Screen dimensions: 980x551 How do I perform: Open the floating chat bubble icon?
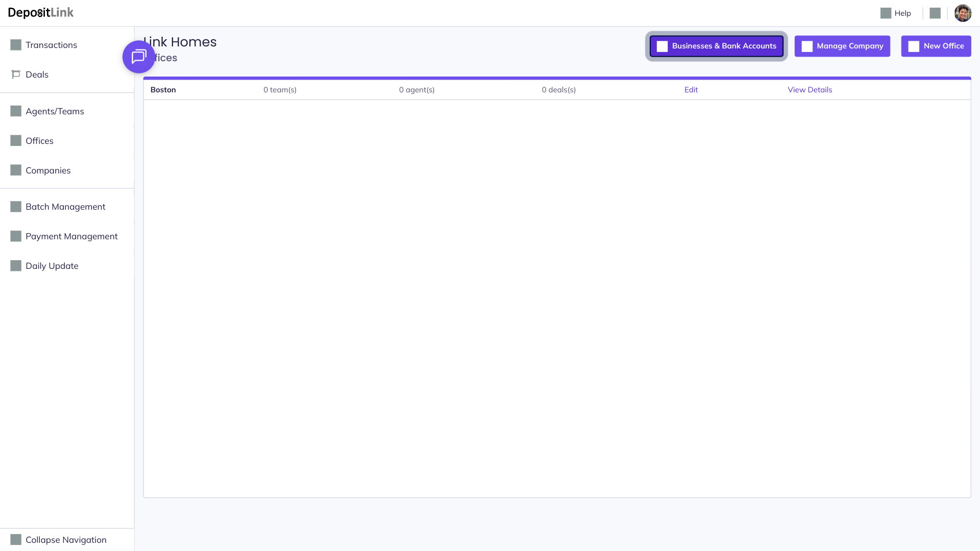tap(138, 57)
